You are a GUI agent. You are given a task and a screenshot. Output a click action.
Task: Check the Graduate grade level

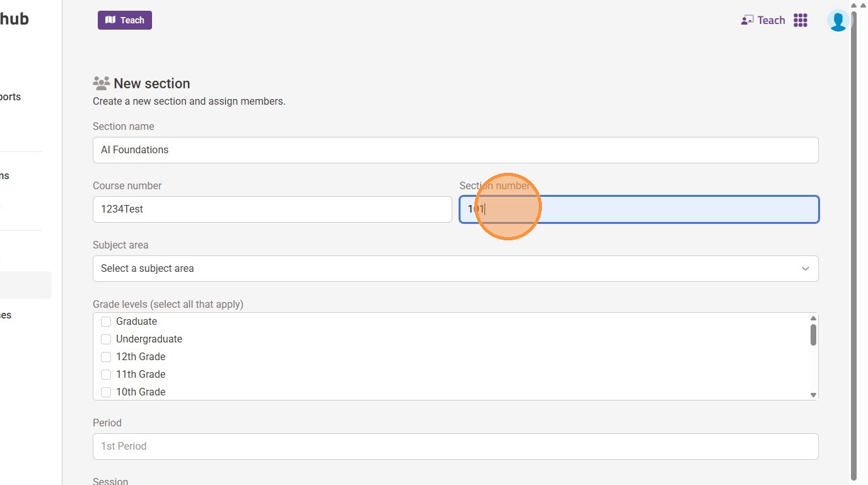click(x=106, y=322)
